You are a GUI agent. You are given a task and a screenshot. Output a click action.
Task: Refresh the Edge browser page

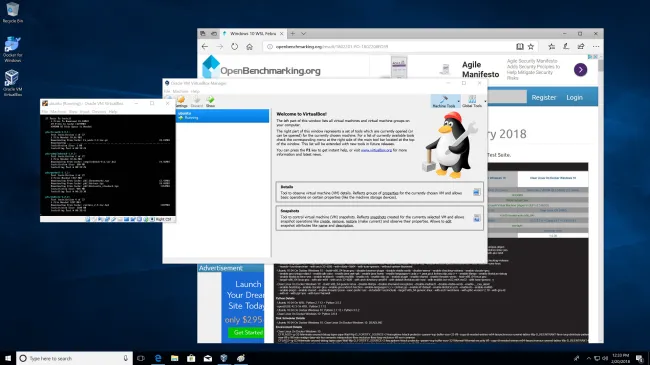[235, 46]
